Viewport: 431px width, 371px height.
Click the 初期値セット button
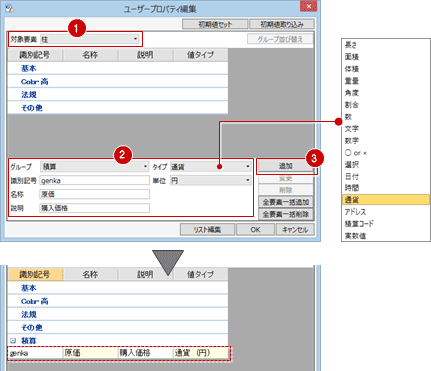[215, 24]
